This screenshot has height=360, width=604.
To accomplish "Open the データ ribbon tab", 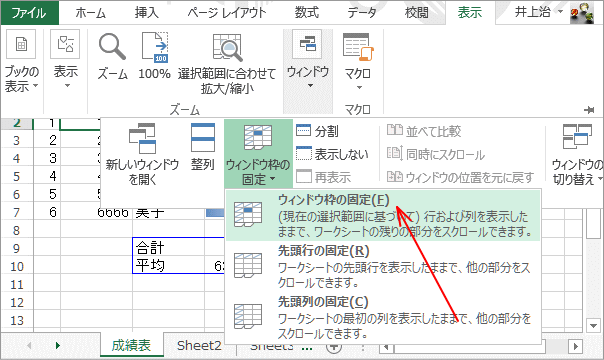I will pyautogui.click(x=362, y=13).
